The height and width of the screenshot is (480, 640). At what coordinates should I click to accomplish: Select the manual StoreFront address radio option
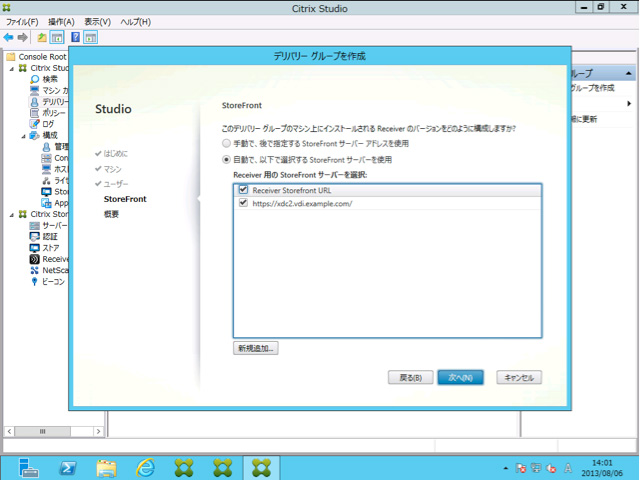(x=226, y=143)
